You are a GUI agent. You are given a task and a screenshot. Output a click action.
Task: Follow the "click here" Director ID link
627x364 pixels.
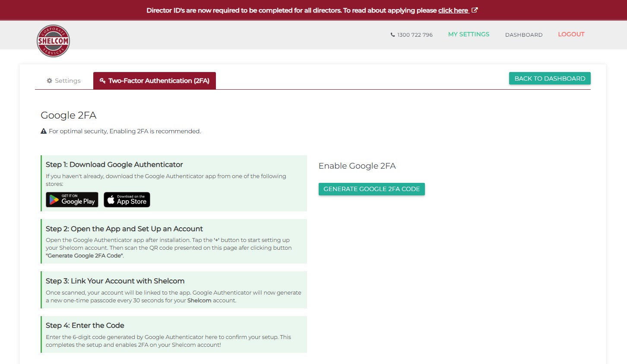click(x=453, y=10)
